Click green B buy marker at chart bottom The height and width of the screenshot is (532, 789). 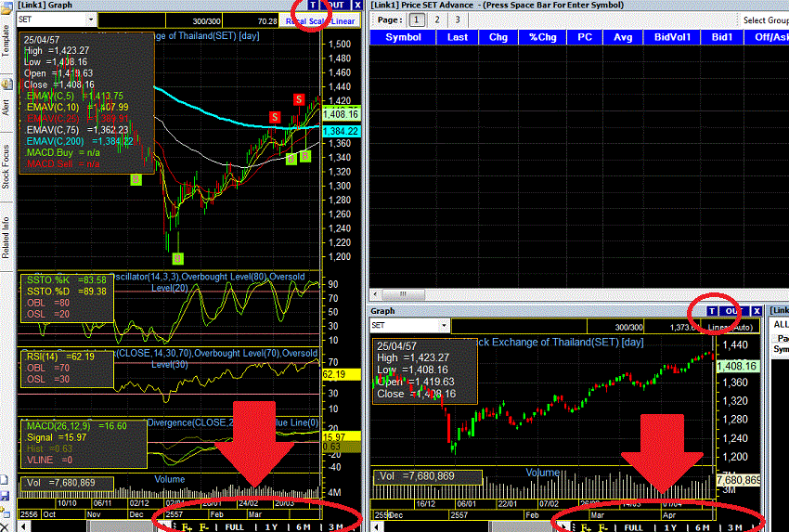(x=177, y=259)
